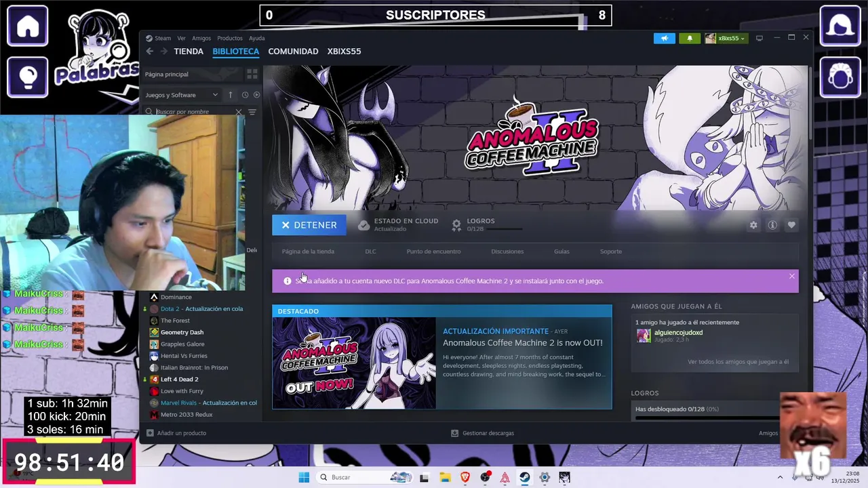
Task: Open the featured Anomalous Coffee Machine 2 thumbnail
Action: 354,363
